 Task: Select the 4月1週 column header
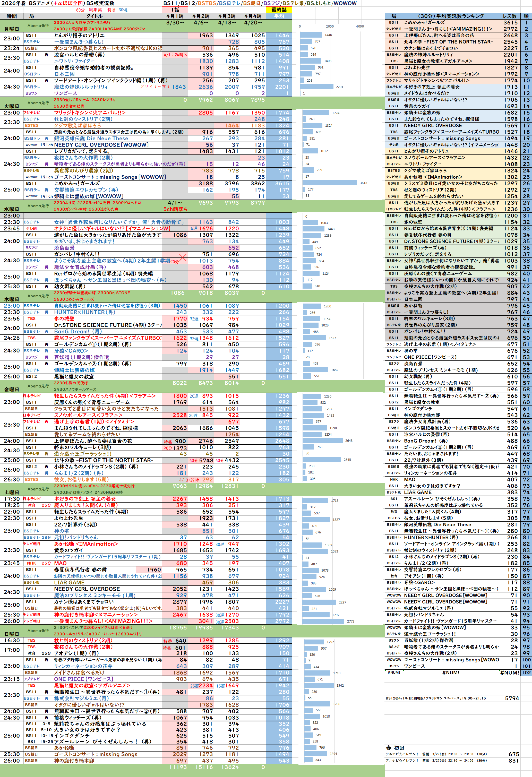(x=175, y=16)
